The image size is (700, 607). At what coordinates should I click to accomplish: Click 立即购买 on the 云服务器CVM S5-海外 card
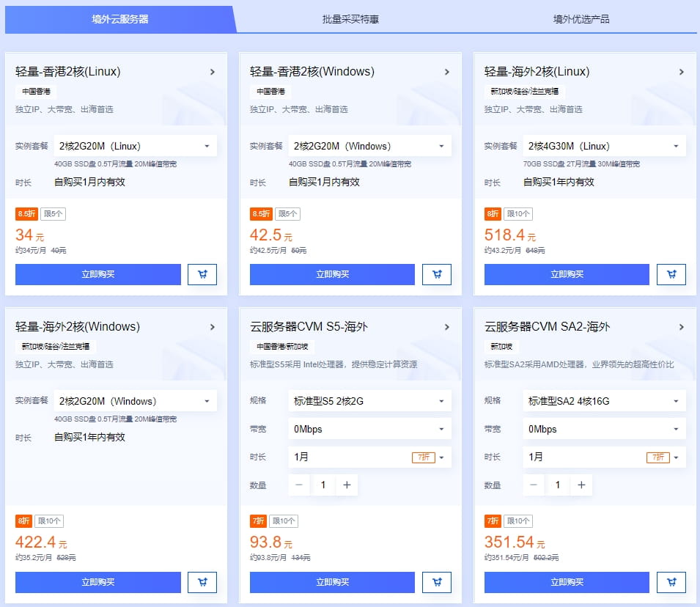tap(332, 582)
